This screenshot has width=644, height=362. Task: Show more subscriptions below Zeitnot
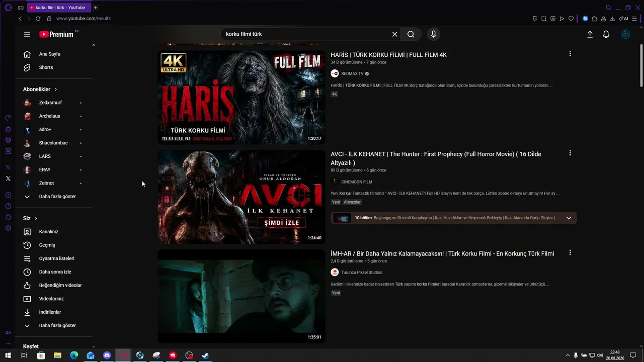(53, 197)
